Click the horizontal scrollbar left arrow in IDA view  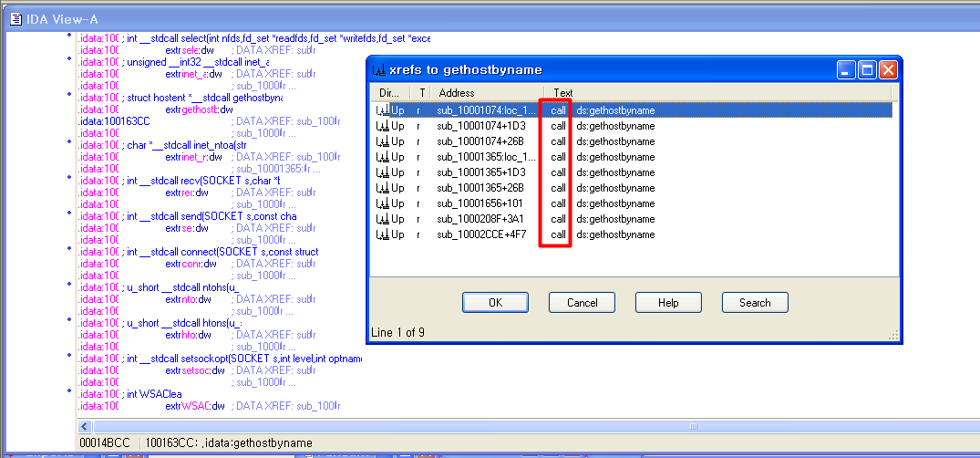click(x=85, y=427)
